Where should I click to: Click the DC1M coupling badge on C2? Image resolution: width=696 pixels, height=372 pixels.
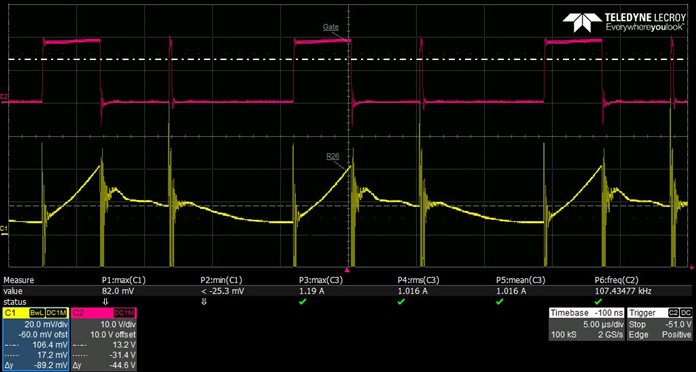[125, 313]
